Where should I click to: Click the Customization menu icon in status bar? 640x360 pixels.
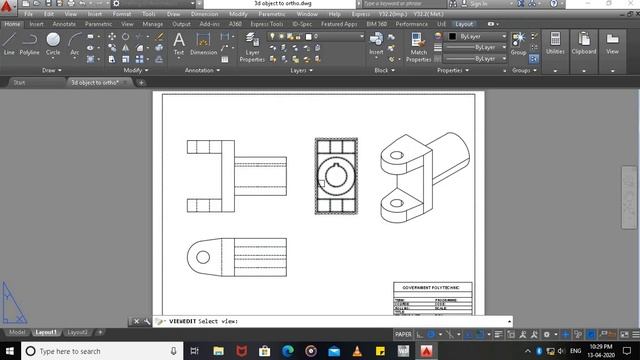click(x=636, y=335)
